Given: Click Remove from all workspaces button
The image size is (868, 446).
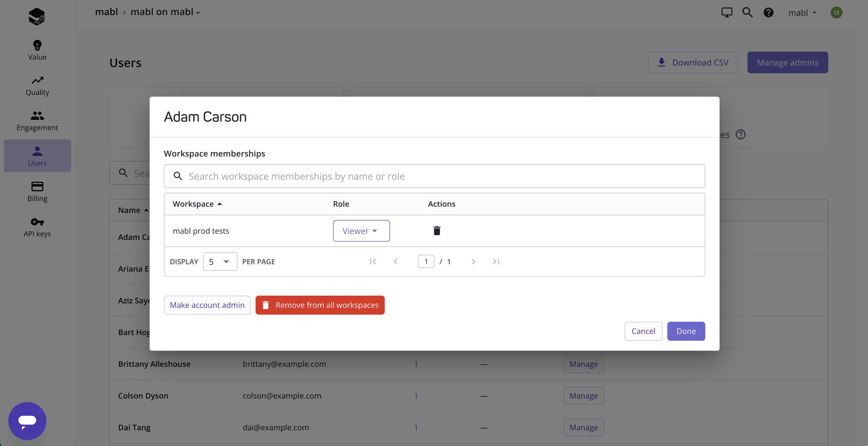Looking at the screenshot, I should (320, 305).
